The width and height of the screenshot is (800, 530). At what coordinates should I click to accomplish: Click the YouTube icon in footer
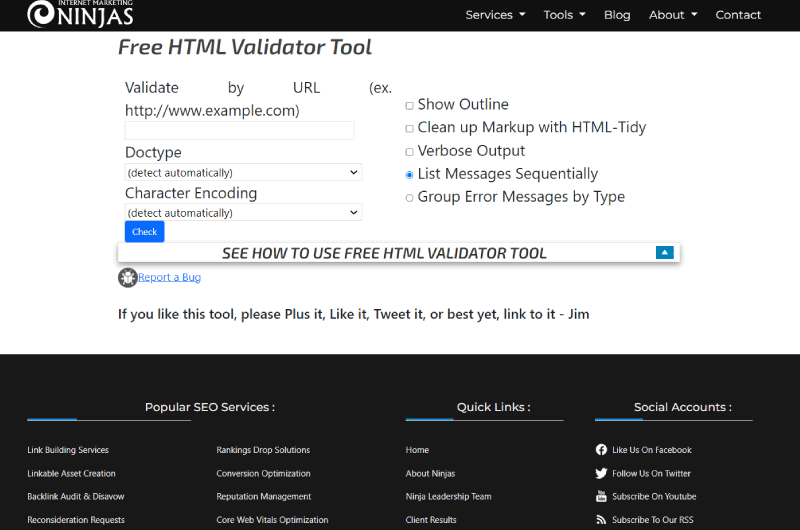(601, 496)
